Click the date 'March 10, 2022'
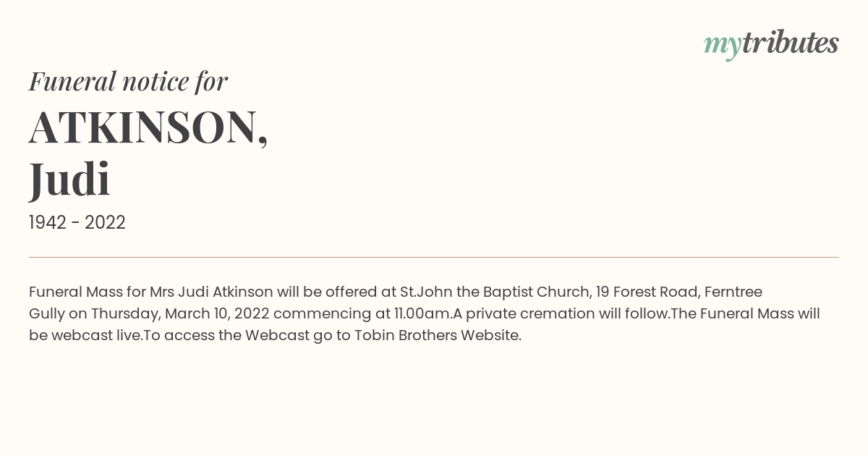Image resolution: width=868 pixels, height=456 pixels. coord(217,313)
